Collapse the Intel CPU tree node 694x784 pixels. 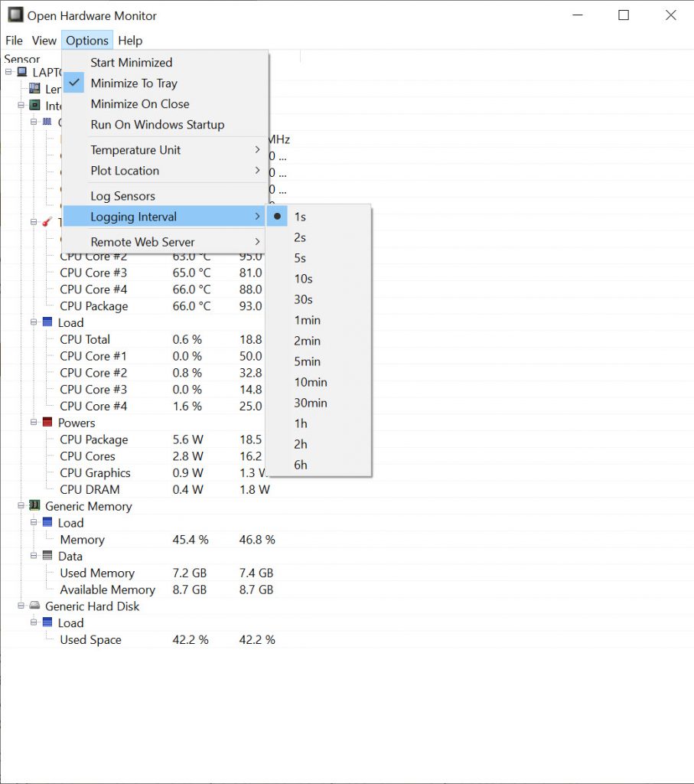pyautogui.click(x=21, y=105)
